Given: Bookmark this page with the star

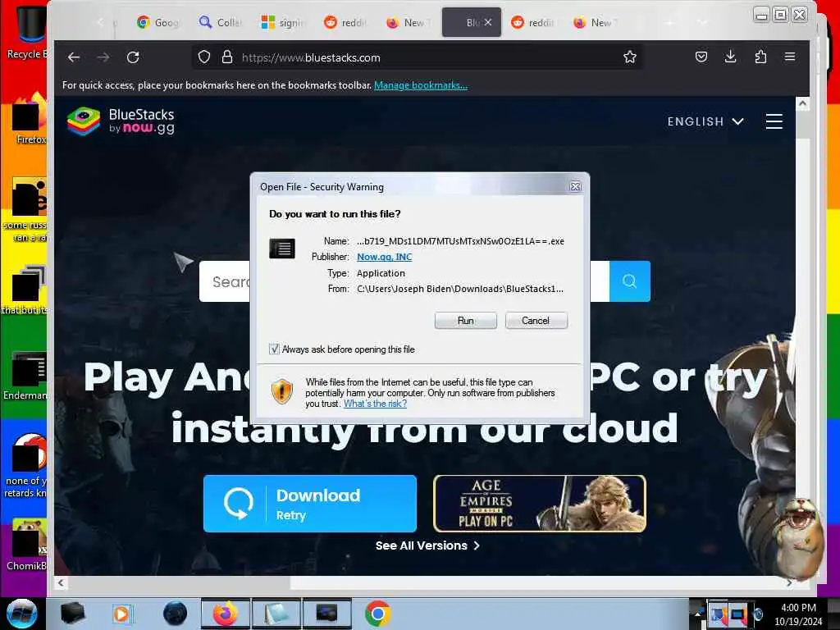Looking at the screenshot, I should click(630, 57).
